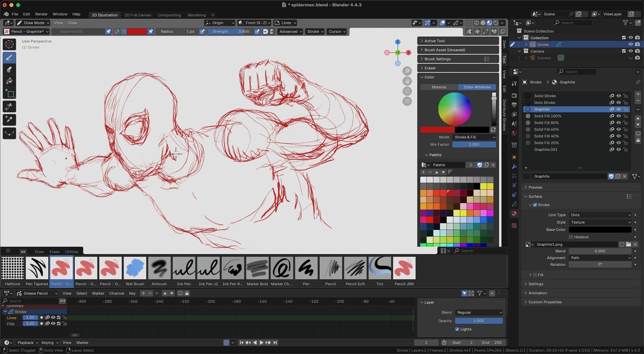The height and width of the screenshot is (354, 644).
Task: Click the red brush color swatch in the header
Action: [x=137, y=31]
